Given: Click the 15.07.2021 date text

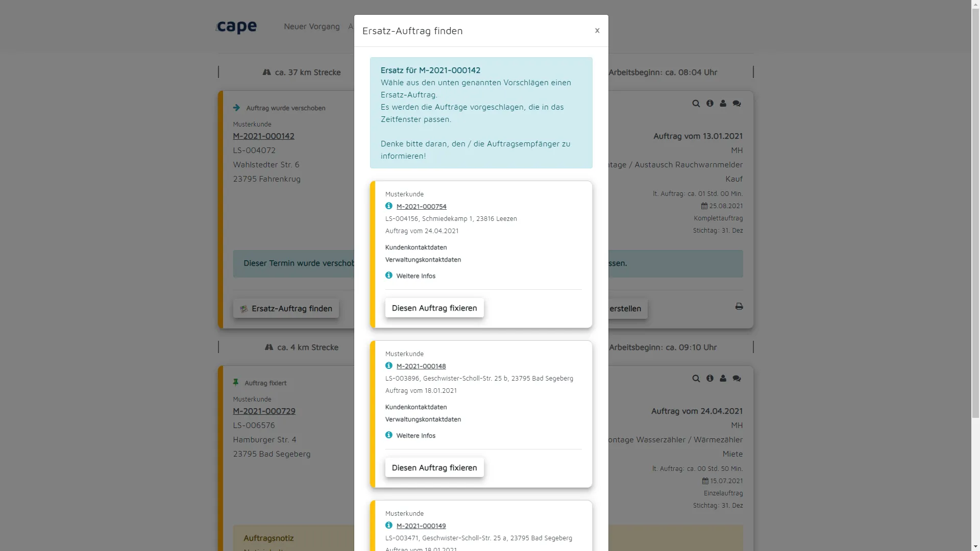Looking at the screenshot, I should coord(726,481).
